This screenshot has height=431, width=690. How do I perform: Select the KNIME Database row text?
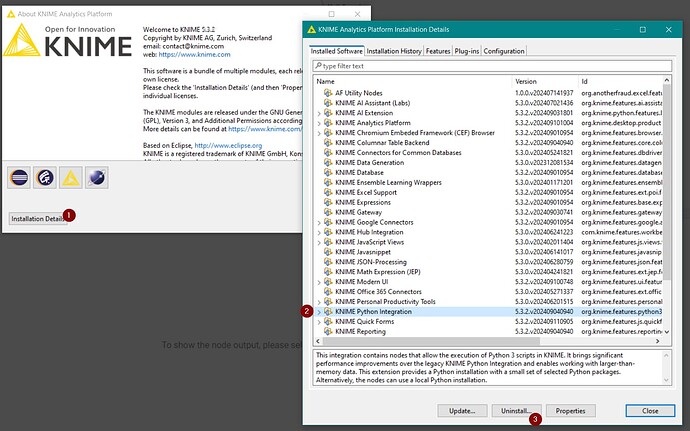359,173
